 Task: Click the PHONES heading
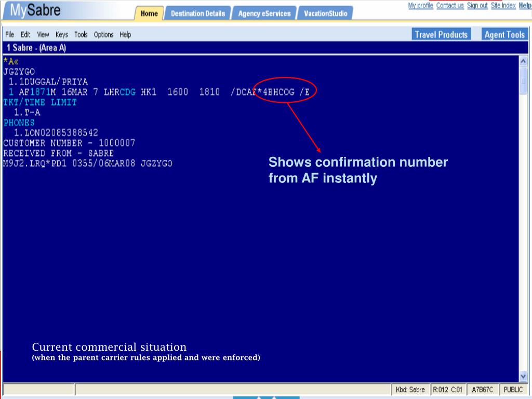(x=19, y=123)
